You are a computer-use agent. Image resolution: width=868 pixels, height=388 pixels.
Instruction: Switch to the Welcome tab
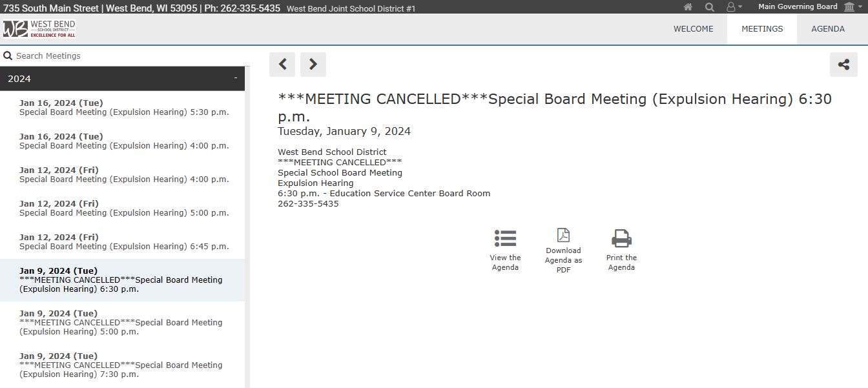tap(693, 29)
